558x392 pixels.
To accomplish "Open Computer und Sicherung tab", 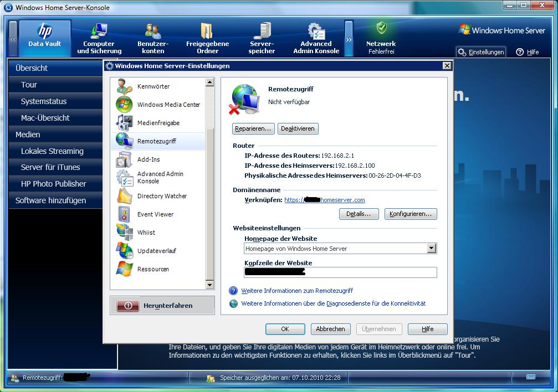I will click(99, 38).
